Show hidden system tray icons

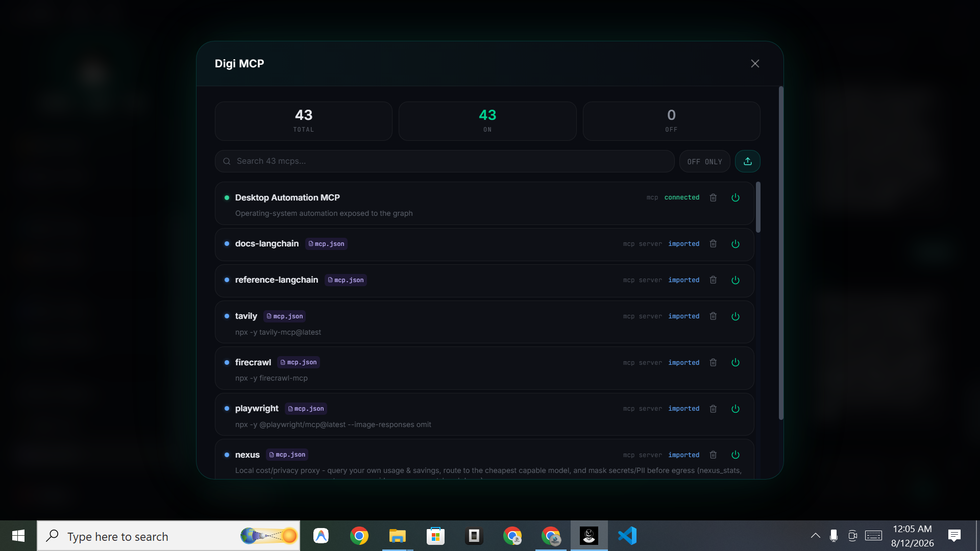[816, 536]
